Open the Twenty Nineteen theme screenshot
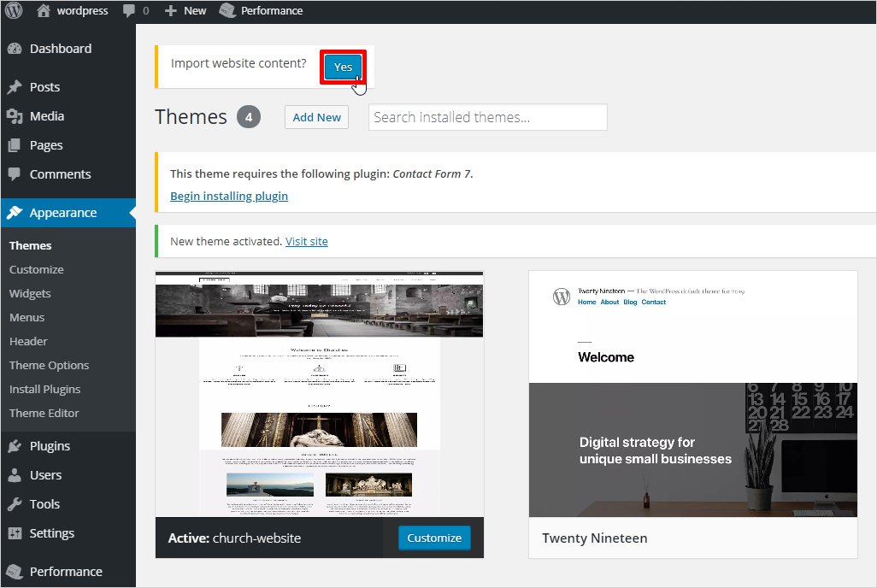 coord(693,394)
